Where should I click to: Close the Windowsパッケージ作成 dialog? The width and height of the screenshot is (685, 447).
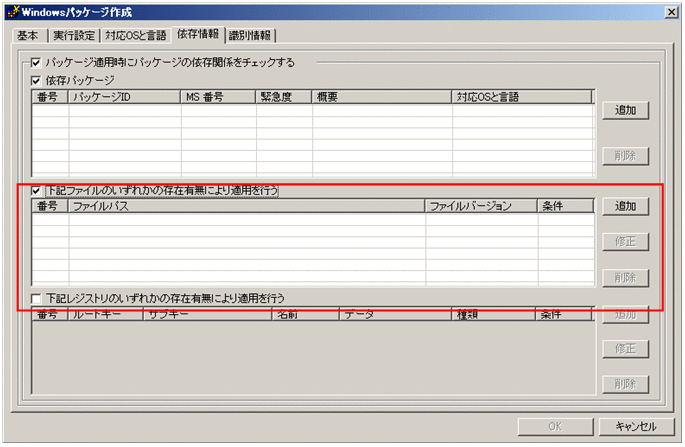point(669,12)
